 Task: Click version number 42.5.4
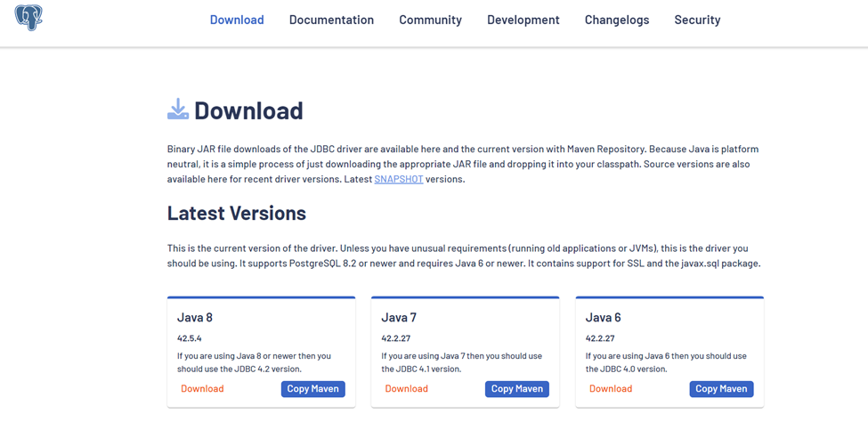click(x=190, y=338)
